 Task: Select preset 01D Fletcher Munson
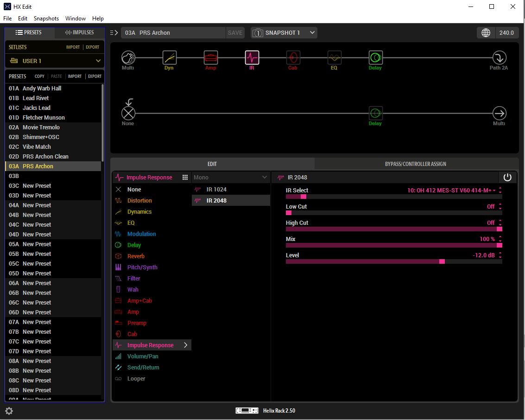(53, 118)
